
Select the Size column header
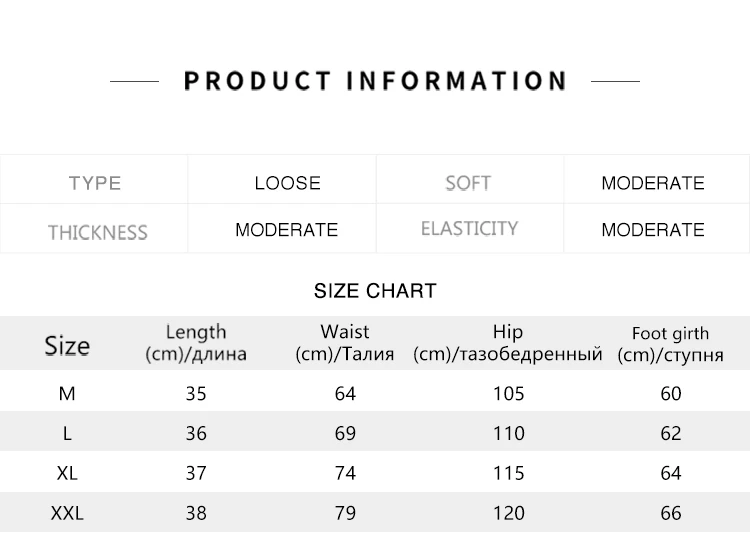(67, 345)
